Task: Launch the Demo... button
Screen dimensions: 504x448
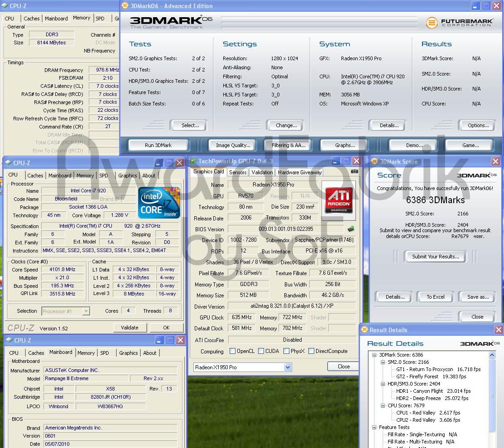Action: 414,145
